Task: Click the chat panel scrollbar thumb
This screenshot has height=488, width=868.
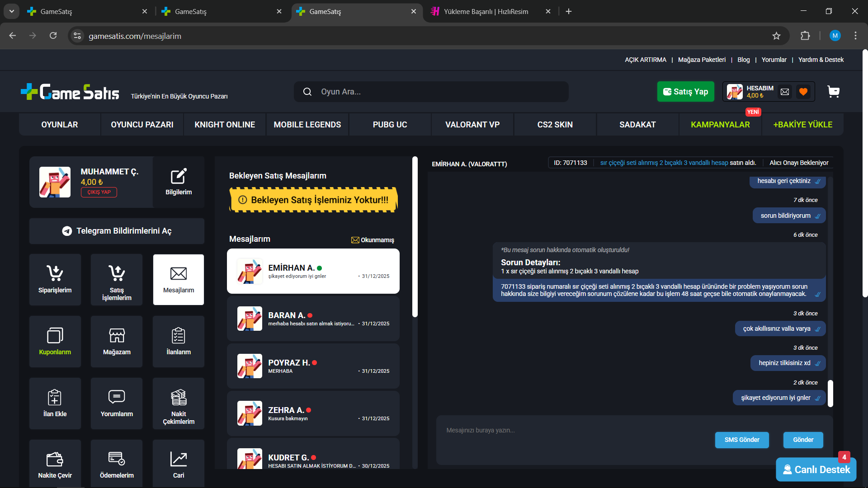Action: click(830, 393)
